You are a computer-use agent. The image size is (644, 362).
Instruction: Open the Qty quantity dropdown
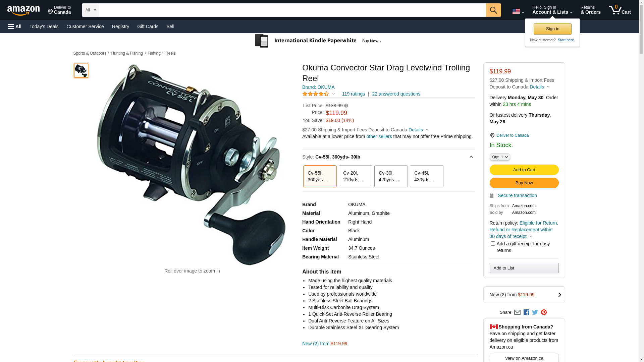(500, 157)
